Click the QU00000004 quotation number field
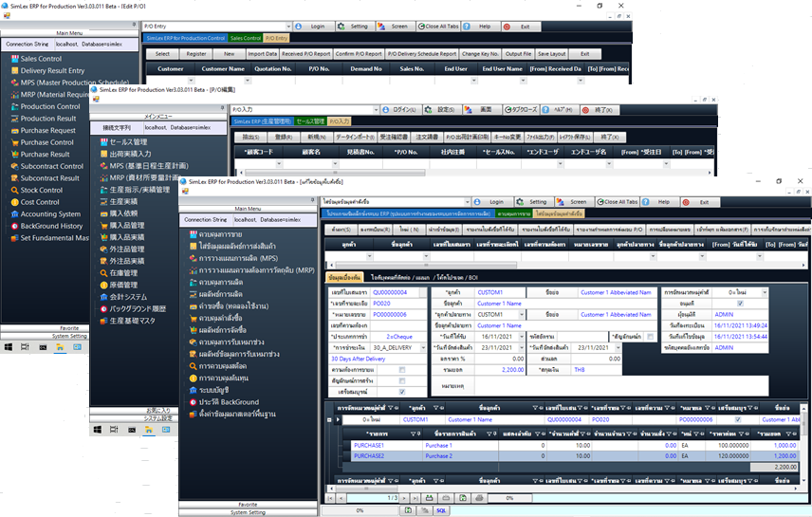This screenshot has height=517, width=812. 397,293
